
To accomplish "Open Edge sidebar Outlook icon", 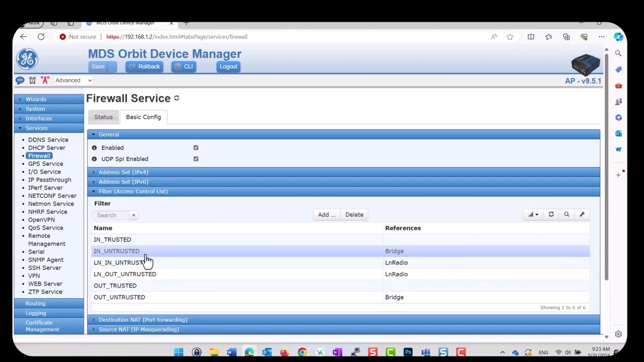I will [618, 133].
